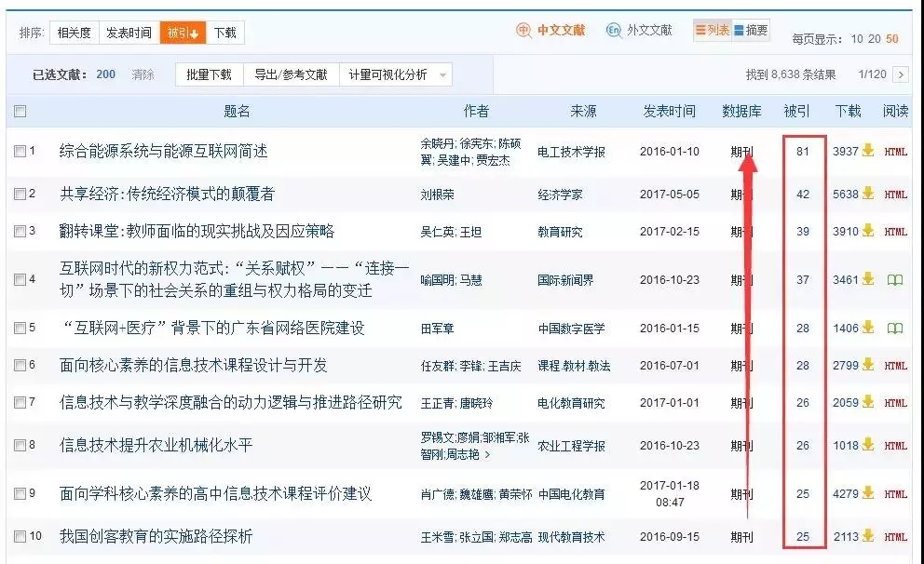924x564 pixels.
Task: Open HTML reading for 共享经济 article
Action: (x=895, y=195)
